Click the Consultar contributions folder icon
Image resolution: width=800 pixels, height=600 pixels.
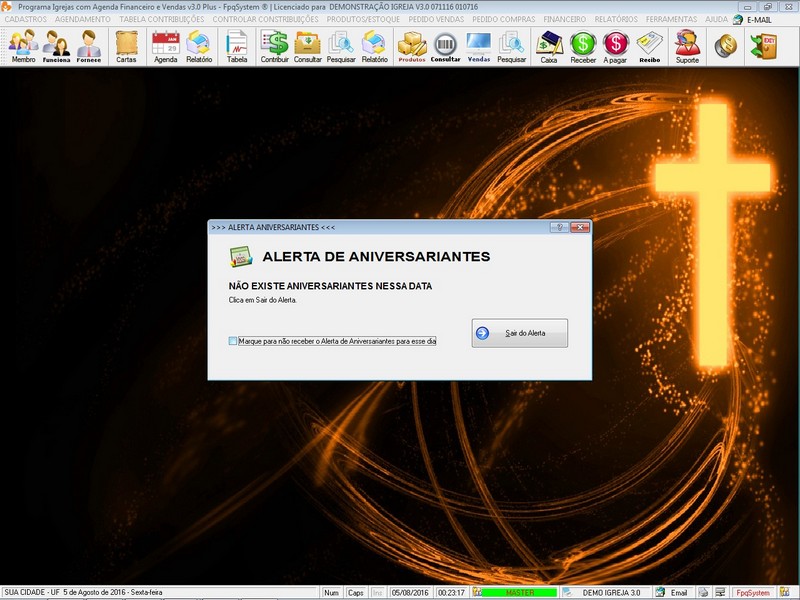point(308,46)
